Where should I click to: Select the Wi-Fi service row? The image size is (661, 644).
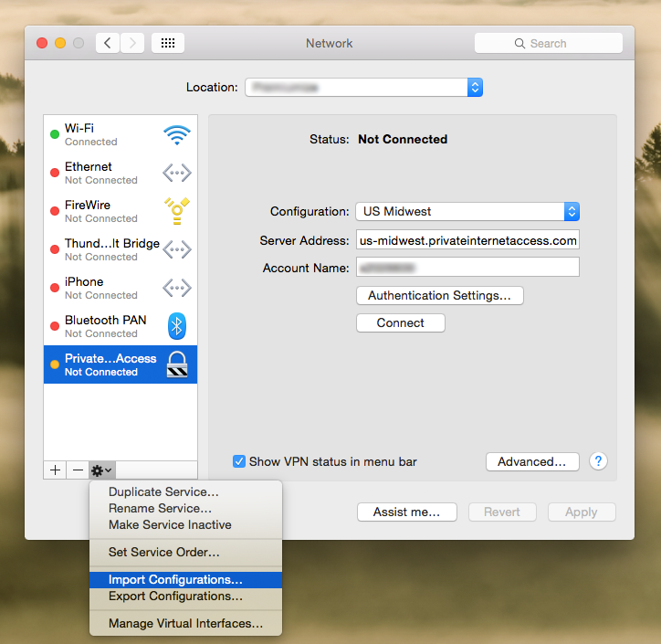click(x=121, y=135)
